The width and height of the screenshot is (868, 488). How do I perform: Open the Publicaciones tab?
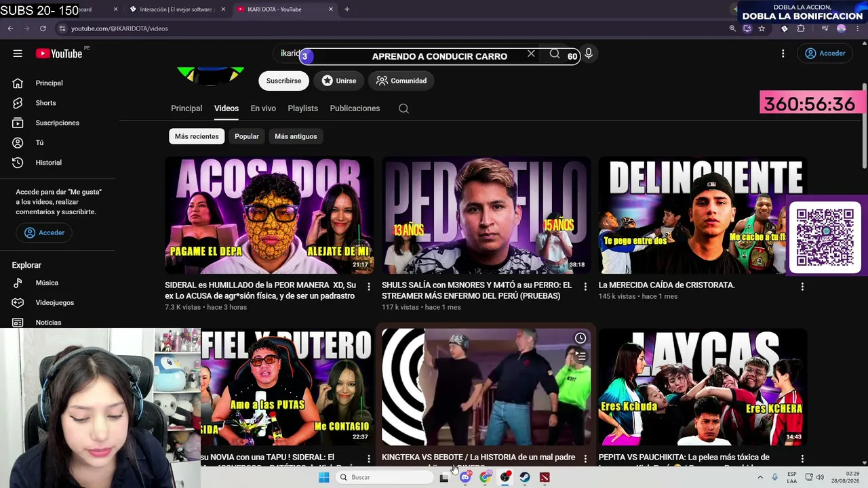click(x=355, y=108)
